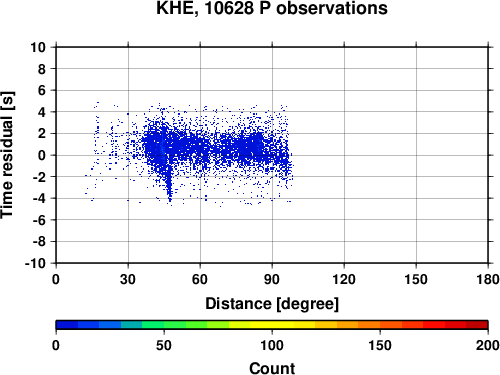Click the y-axis tick label 10

(38, 47)
